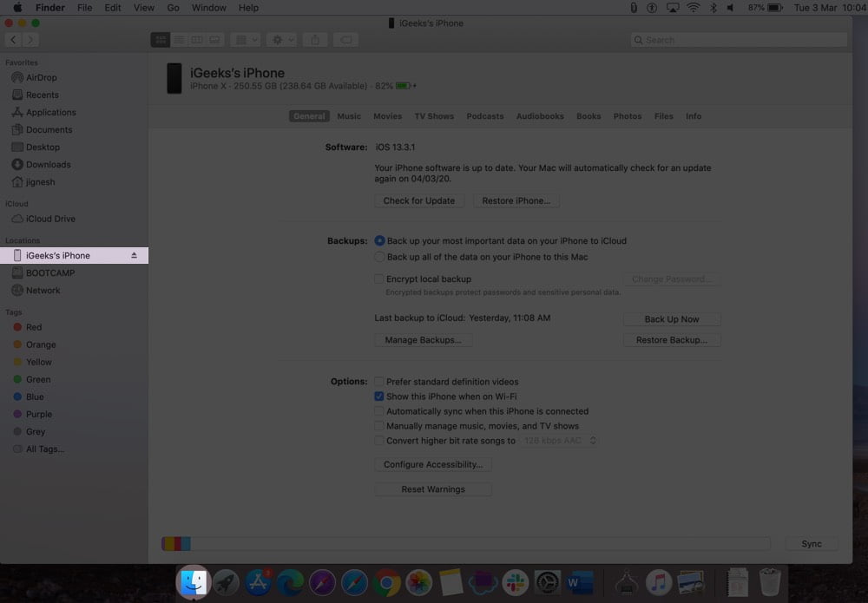Uncheck Show this iPhone when on Wi-Fi
Image resolution: width=868 pixels, height=603 pixels.
pyautogui.click(x=378, y=397)
